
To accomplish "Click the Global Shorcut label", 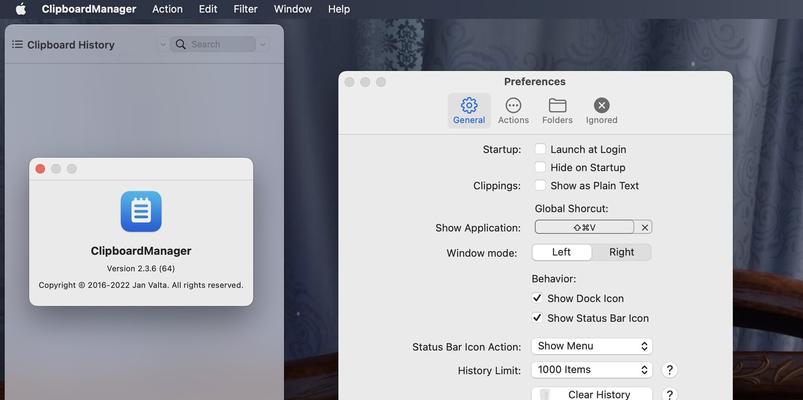I will [x=572, y=209].
